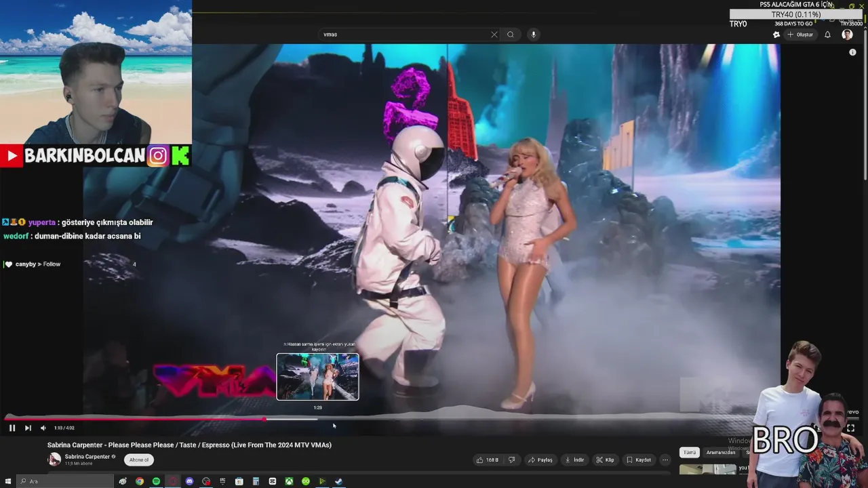Open YouTube notifications bell
This screenshot has width=868, height=488.
click(x=827, y=35)
